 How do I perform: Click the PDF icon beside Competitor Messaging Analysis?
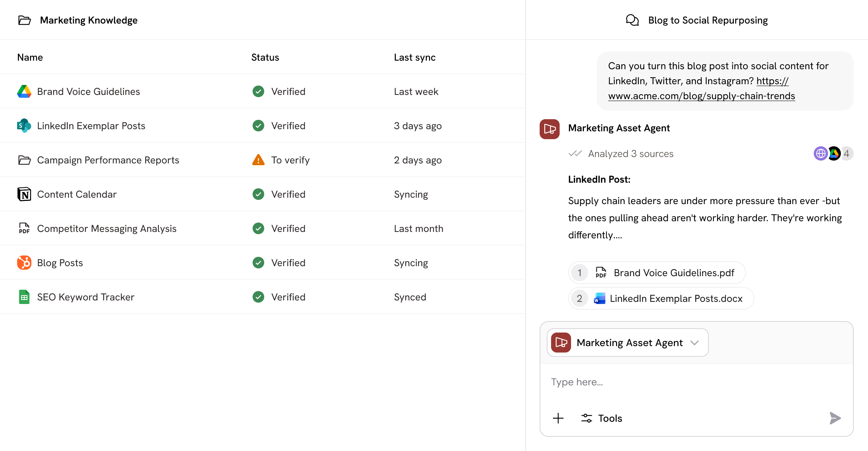point(24,228)
